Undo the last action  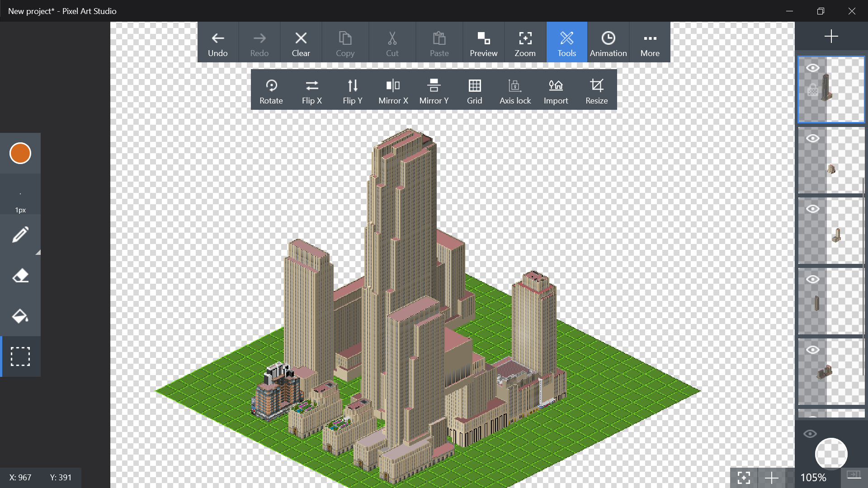point(218,42)
